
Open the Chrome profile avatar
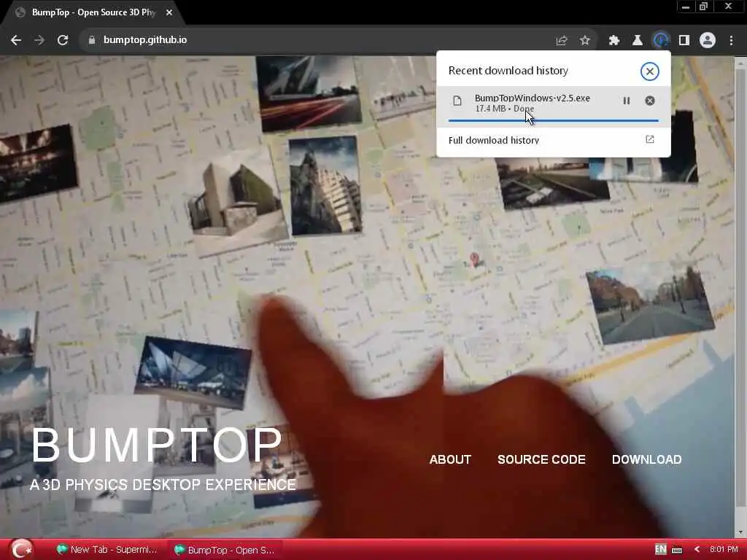click(708, 41)
